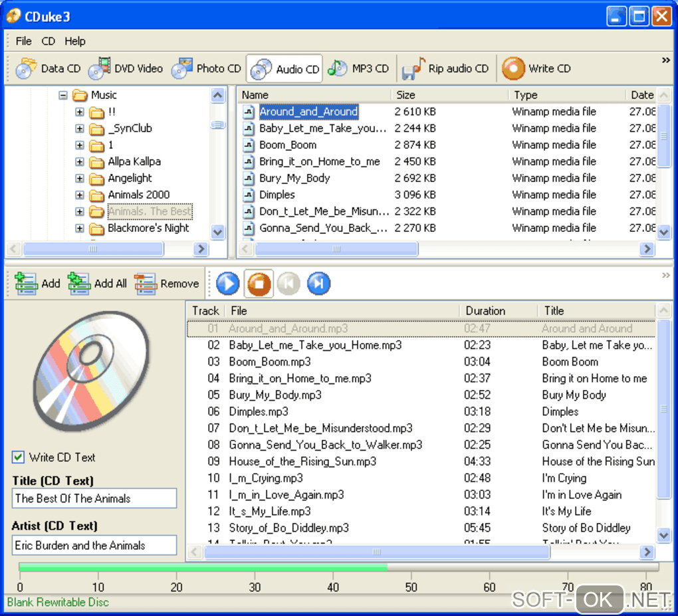Click the disc capacity progress bar
Viewport: 678px width, 616px height.
tap(339, 567)
